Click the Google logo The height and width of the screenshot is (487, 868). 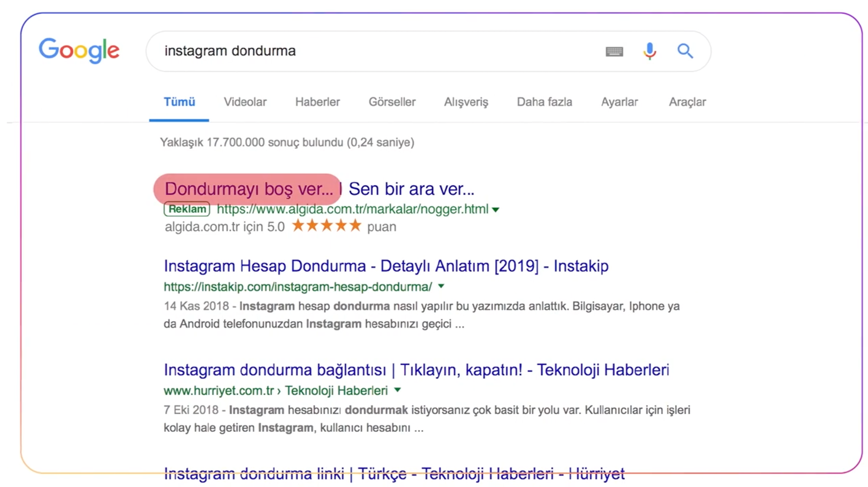click(x=79, y=51)
